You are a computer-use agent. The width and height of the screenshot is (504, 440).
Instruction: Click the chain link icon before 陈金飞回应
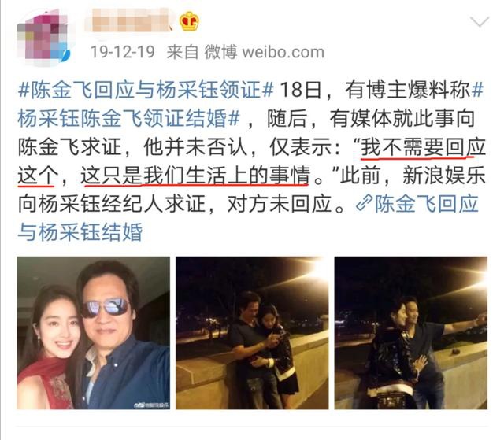tap(364, 204)
